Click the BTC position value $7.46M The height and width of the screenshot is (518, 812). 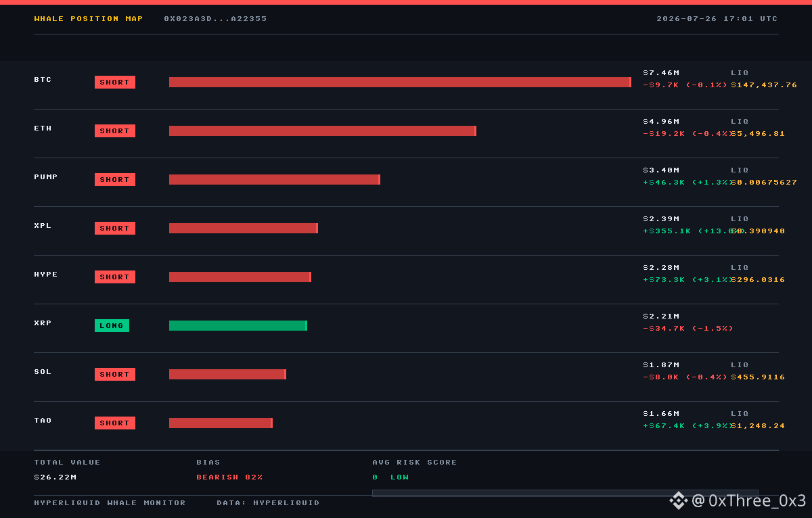tap(661, 73)
